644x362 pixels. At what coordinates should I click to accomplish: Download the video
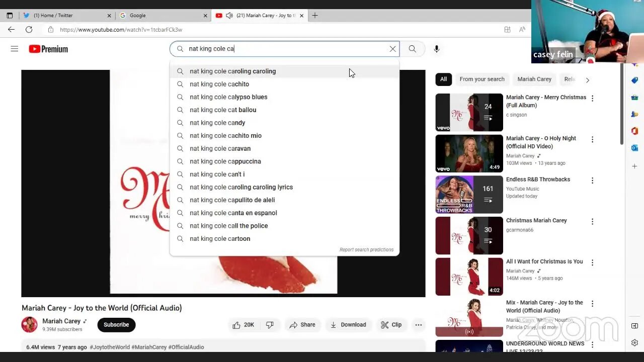[x=348, y=325]
